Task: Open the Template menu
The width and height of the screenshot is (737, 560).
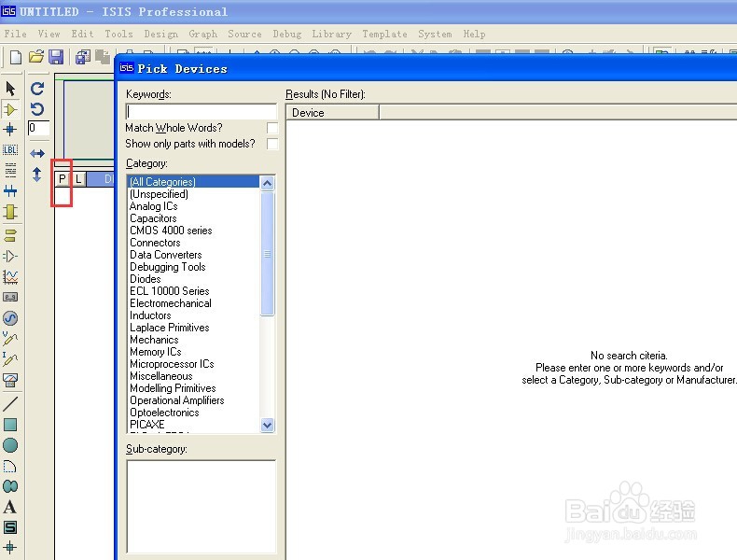Action: coord(385,34)
